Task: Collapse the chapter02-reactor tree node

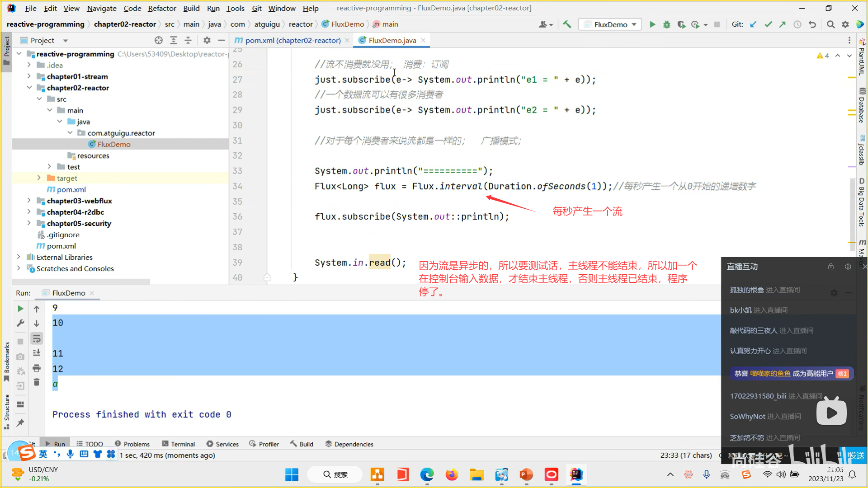Action: pyautogui.click(x=29, y=88)
